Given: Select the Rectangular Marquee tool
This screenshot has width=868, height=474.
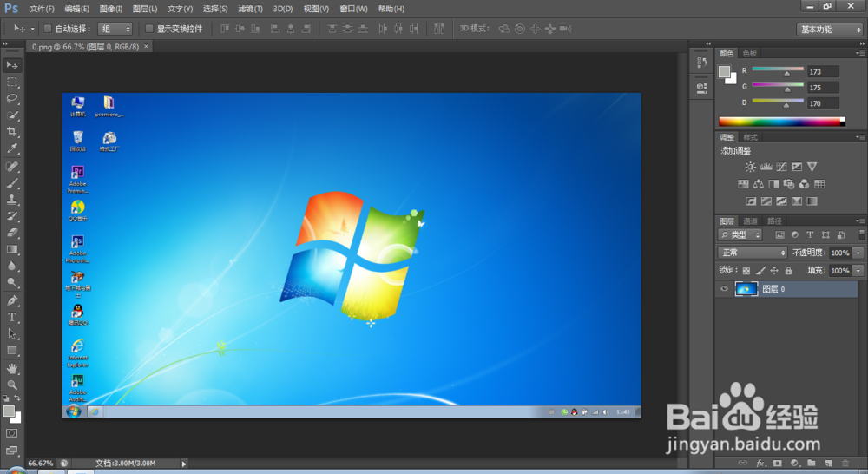Looking at the screenshot, I should [11, 82].
